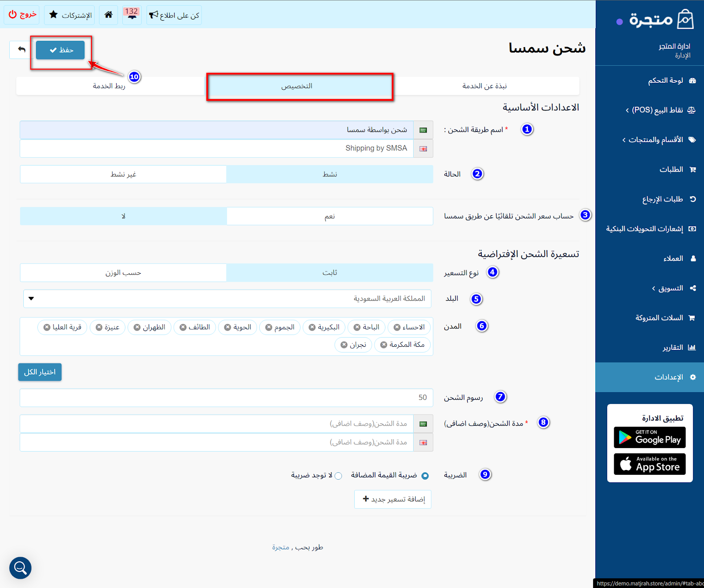Switch to نبذة عن الخدمة tab
Screen dimensions: 704x588
pos(484,86)
